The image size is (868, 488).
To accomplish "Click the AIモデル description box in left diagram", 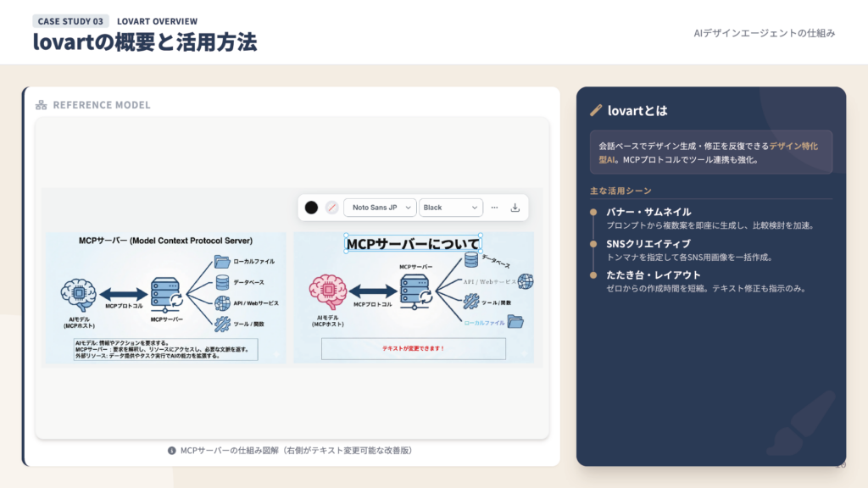I will click(x=165, y=350).
